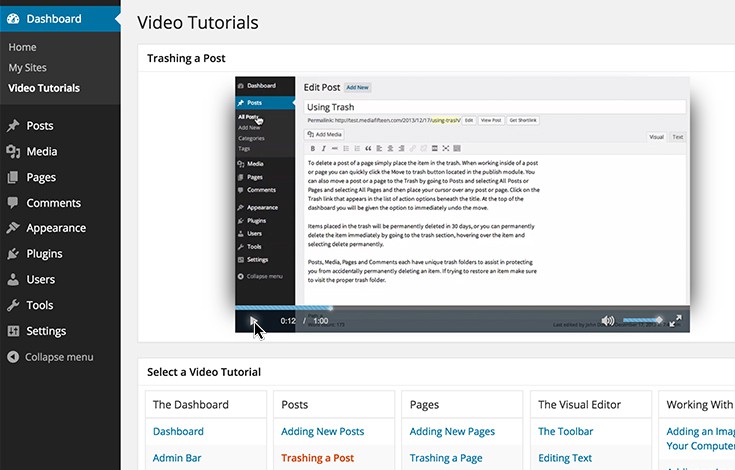Open the Tools menu label
Screen dimensions: 735x470
[x=39, y=305]
